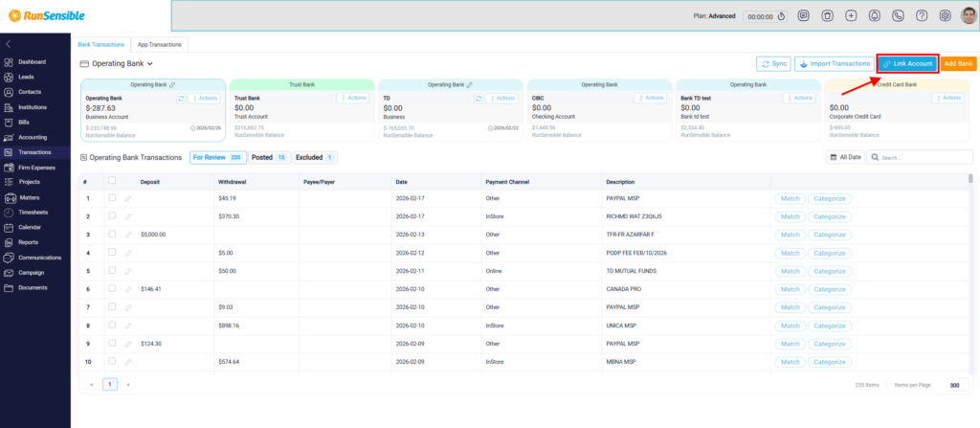Select the Posted 15 tab
Viewport: 980px width, 428px height.
pyautogui.click(x=269, y=158)
